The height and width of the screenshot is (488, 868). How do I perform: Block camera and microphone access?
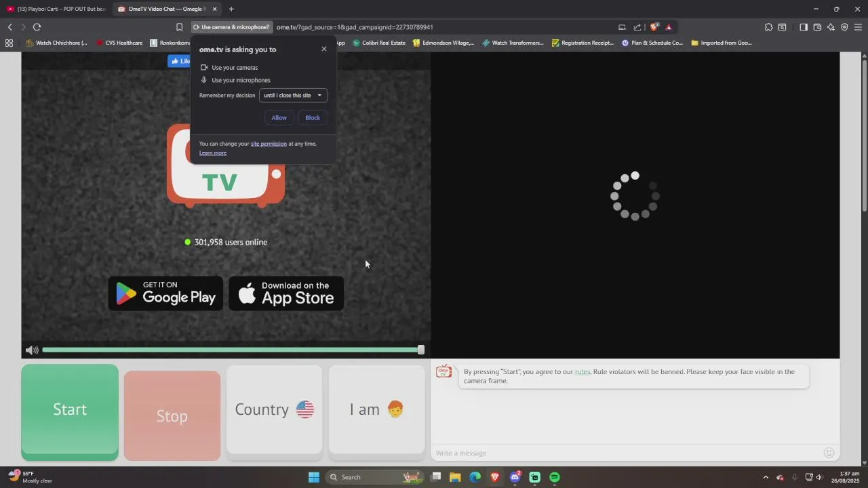pyautogui.click(x=313, y=118)
